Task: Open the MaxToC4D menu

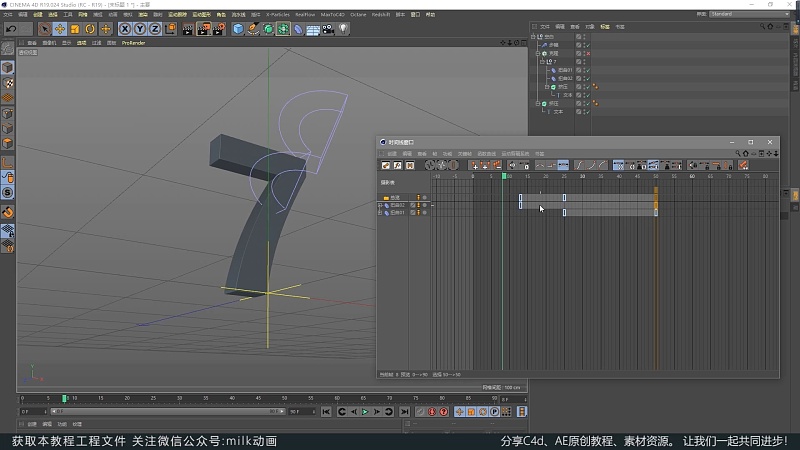Action: click(333, 15)
